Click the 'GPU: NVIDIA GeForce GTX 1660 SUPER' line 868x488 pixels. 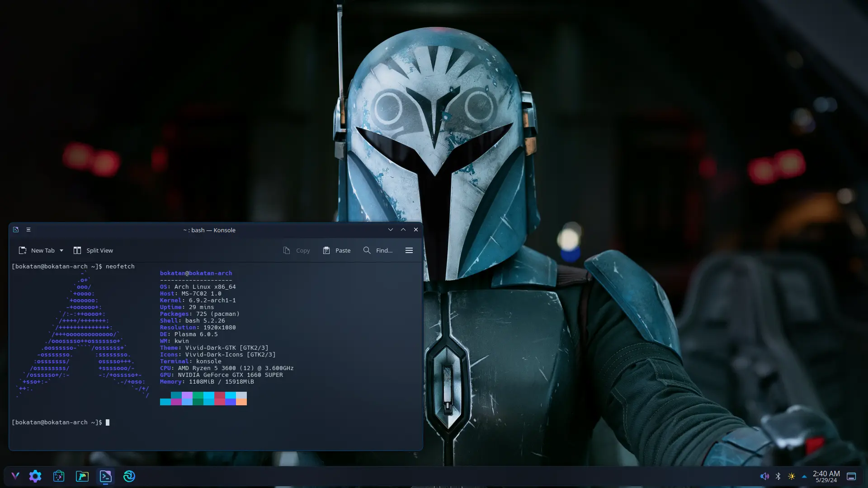[221, 375]
